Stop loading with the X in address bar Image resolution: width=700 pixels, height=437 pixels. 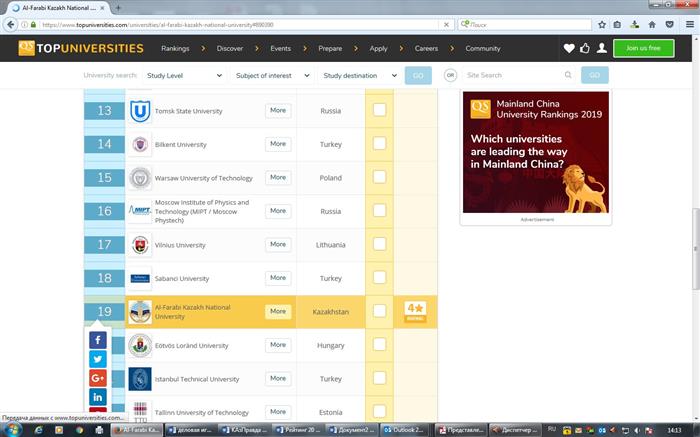point(446,25)
